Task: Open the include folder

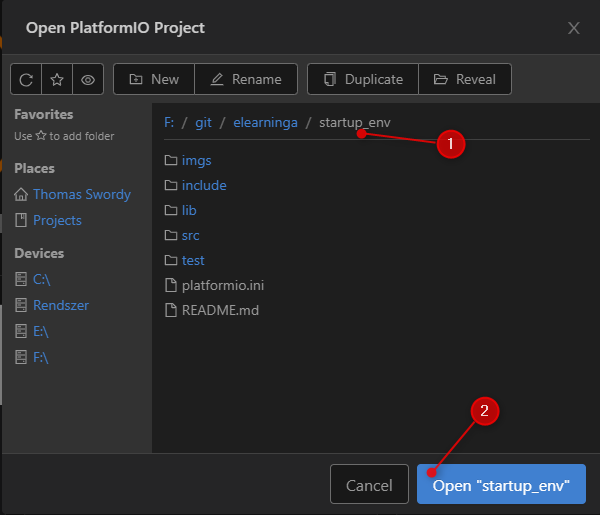Action: coord(204,185)
